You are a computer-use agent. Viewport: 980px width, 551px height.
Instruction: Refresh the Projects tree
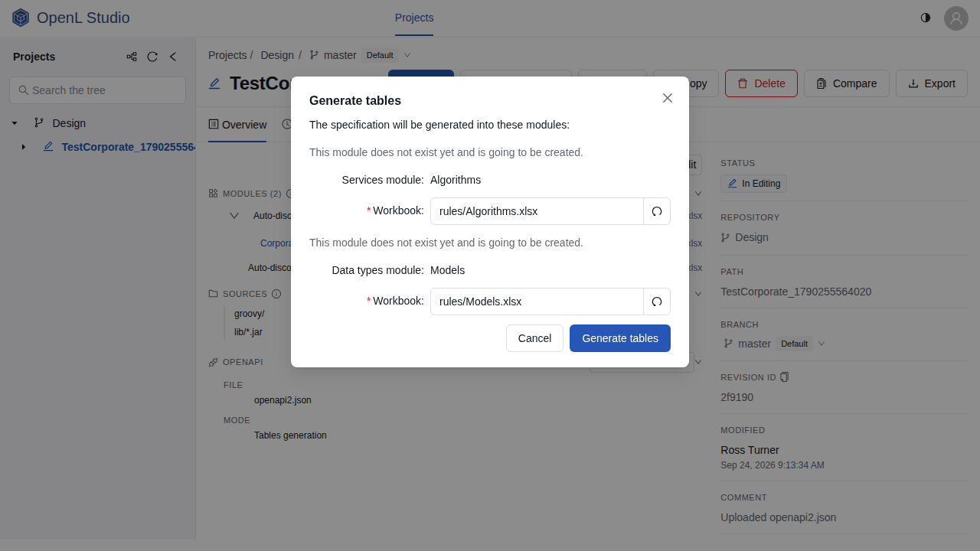(152, 57)
